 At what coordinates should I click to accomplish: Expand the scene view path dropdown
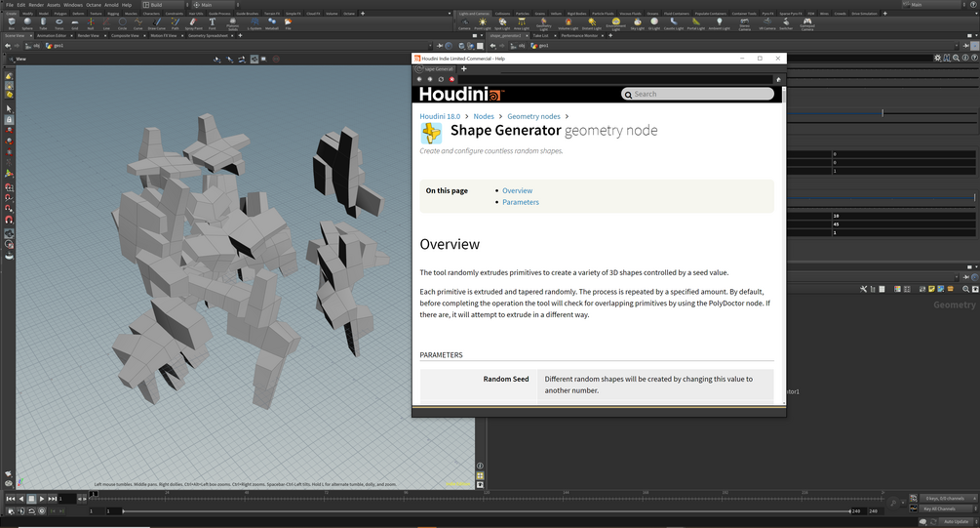point(429,46)
